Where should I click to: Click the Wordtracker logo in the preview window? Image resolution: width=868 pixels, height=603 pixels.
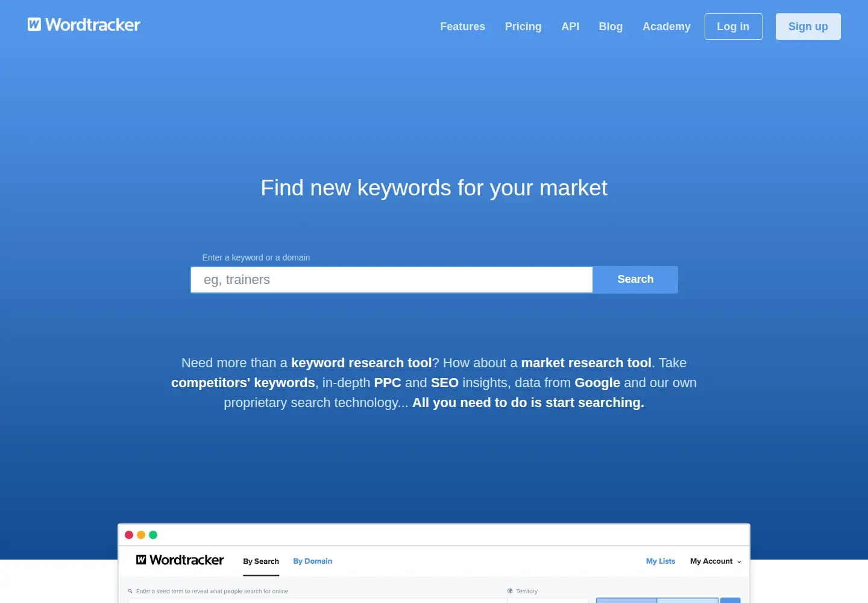click(180, 560)
